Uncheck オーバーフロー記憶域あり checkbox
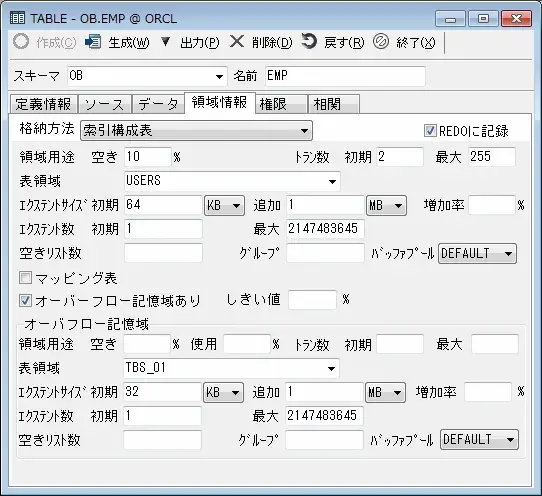The image size is (542, 496). pos(25,300)
